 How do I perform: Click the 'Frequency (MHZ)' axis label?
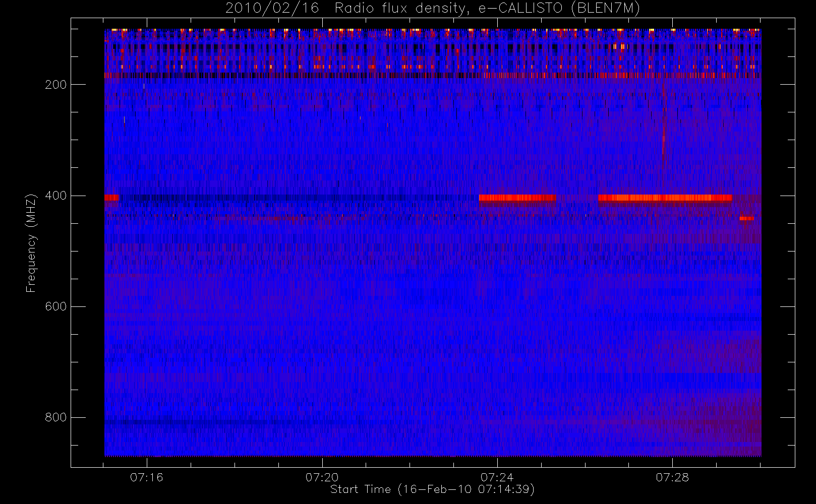(31, 243)
